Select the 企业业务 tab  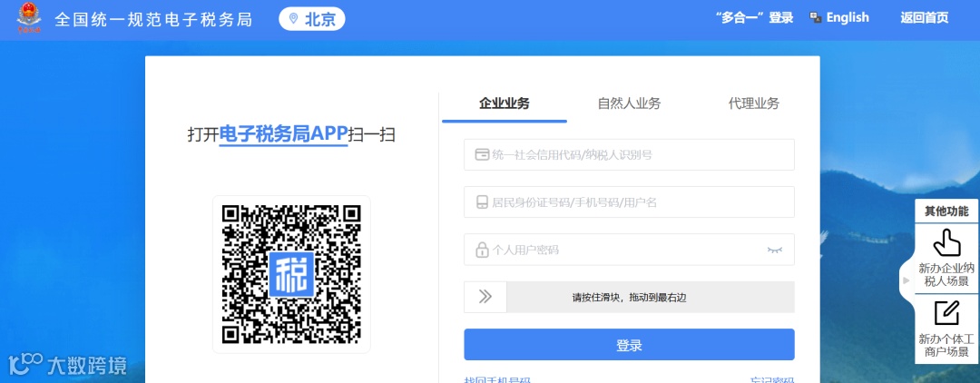click(505, 103)
